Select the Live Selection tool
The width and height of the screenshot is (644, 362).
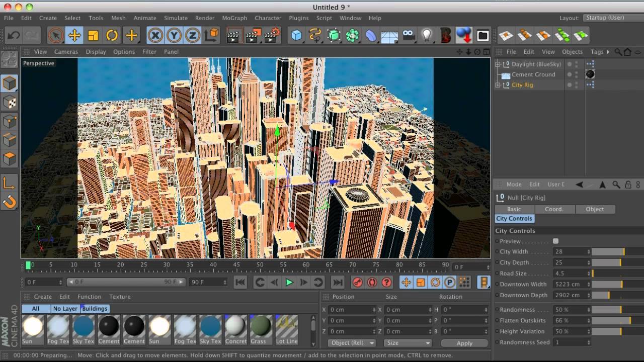pyautogui.click(x=56, y=35)
